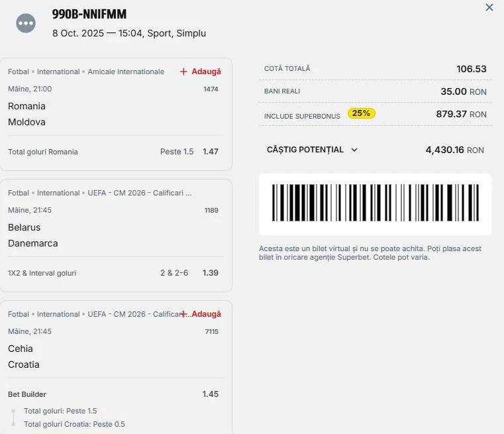
Task: Click the plus icon on Romania match card
Action: click(183, 72)
